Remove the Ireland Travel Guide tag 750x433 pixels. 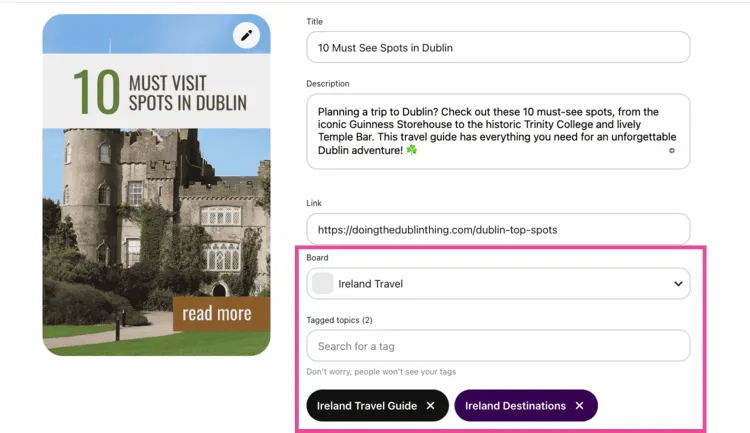(430, 406)
